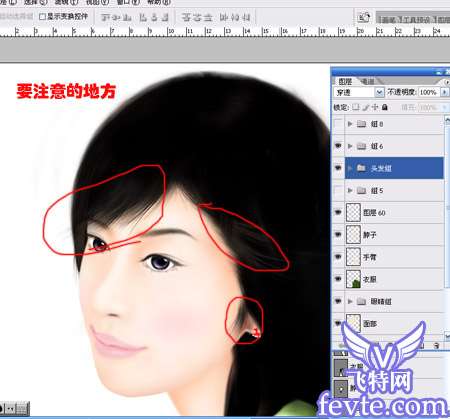This screenshot has height=419, width=450.
Task: Click the opacity 100% input field
Action: [x=428, y=92]
